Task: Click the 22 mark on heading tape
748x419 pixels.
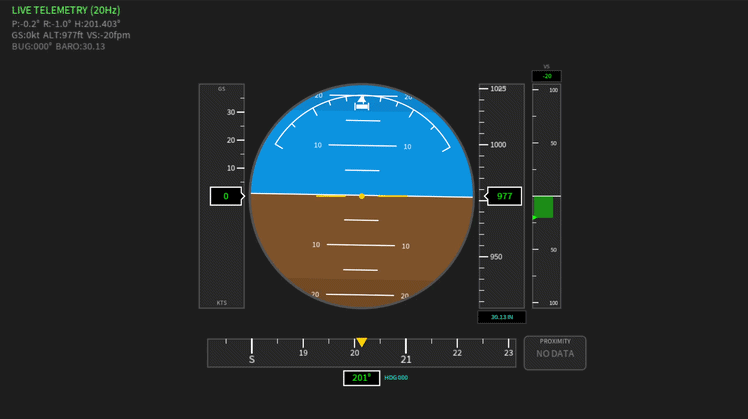Action: 457,353
